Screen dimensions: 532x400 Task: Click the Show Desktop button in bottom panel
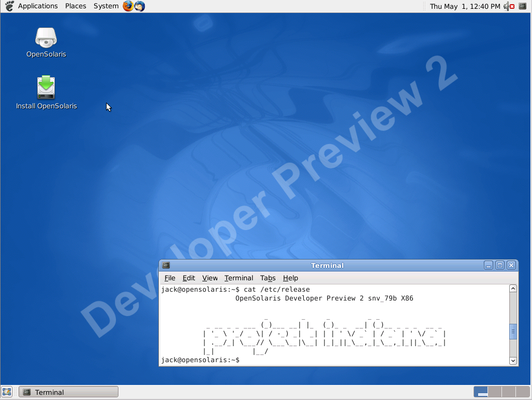pos(7,392)
